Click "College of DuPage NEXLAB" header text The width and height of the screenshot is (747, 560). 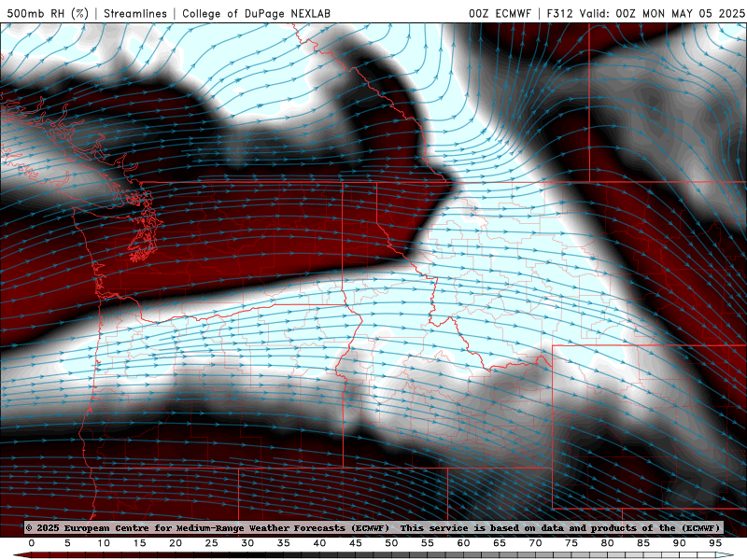click(x=256, y=13)
